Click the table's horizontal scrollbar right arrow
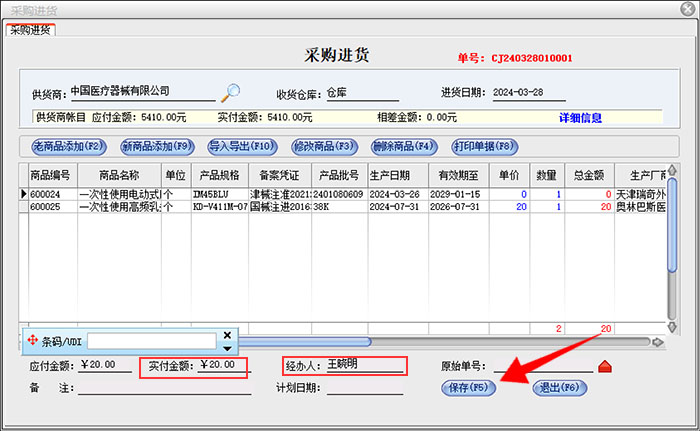 pyautogui.click(x=655, y=342)
